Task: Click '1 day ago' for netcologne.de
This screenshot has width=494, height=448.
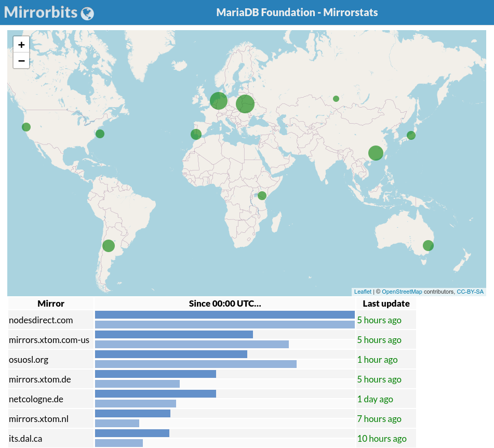Action: [x=375, y=399]
